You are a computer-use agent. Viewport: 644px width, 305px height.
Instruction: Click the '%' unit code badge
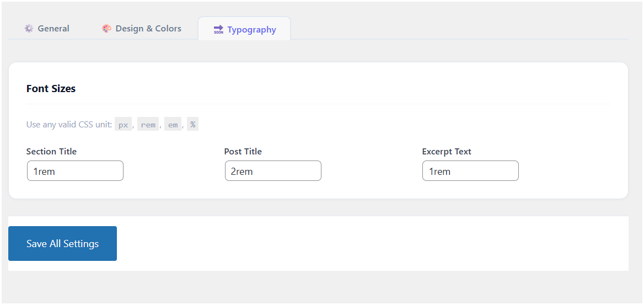click(192, 125)
